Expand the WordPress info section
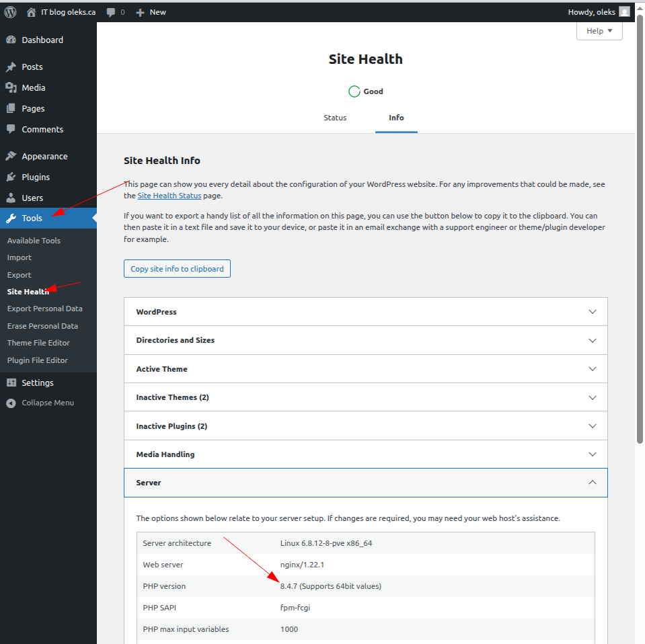Viewport: 645px width, 644px height. click(x=366, y=312)
